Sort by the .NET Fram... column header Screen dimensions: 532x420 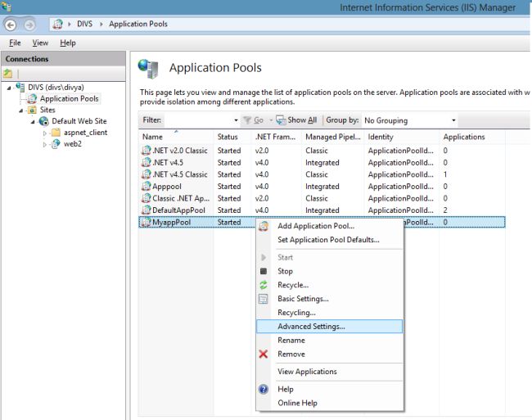click(x=276, y=137)
